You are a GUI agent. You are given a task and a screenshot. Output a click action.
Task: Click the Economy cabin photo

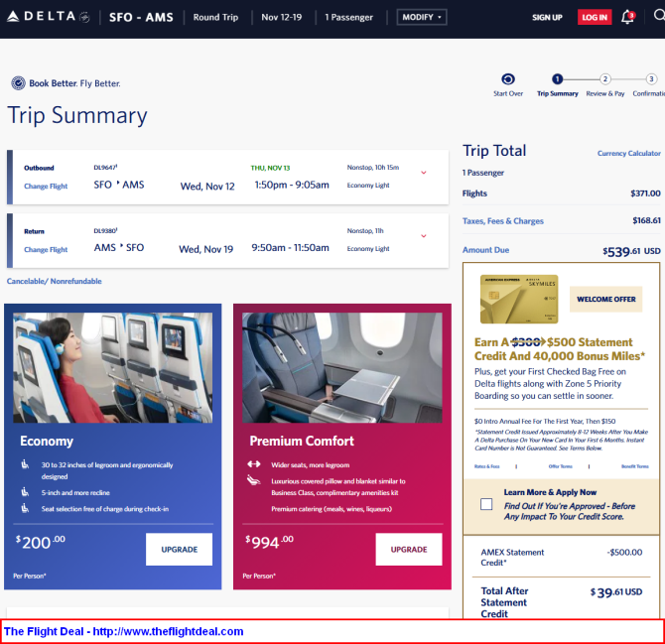[x=113, y=367]
